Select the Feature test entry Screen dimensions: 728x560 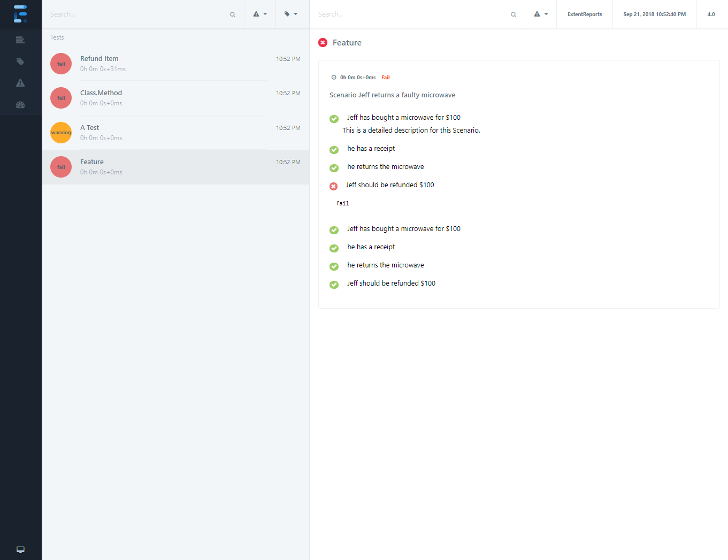(92, 162)
